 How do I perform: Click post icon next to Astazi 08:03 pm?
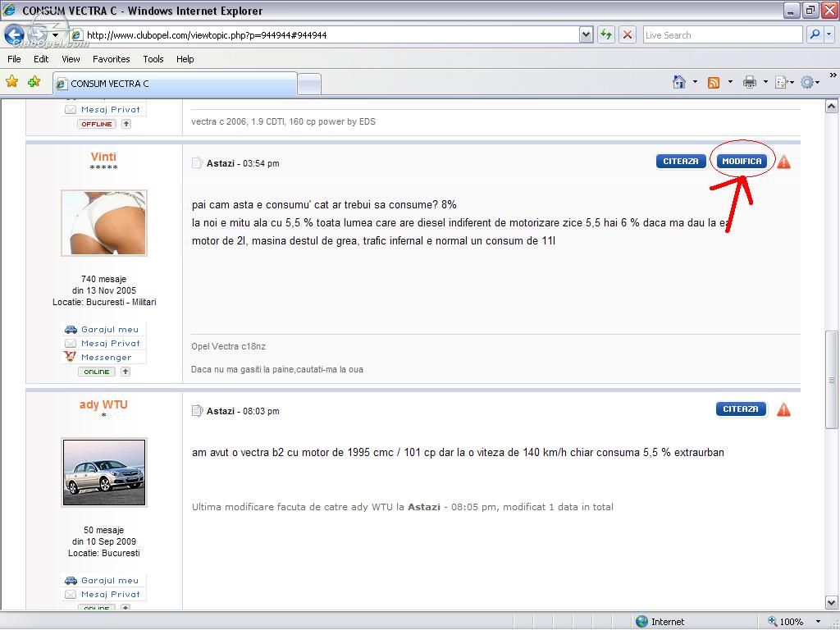coord(197,411)
